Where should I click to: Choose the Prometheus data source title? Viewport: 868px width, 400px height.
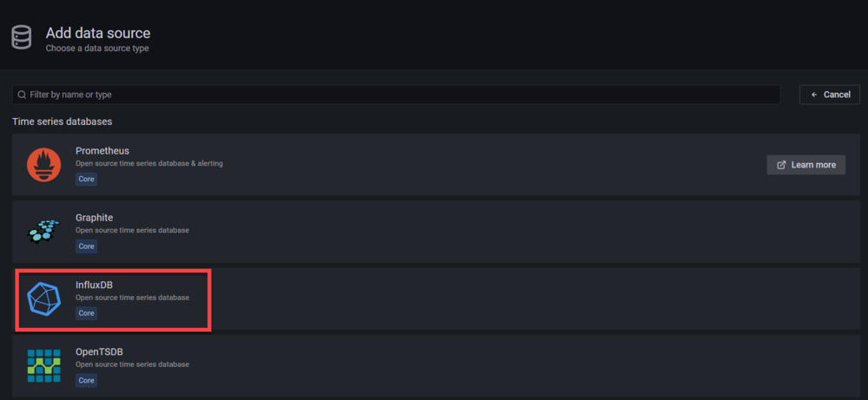coord(102,150)
